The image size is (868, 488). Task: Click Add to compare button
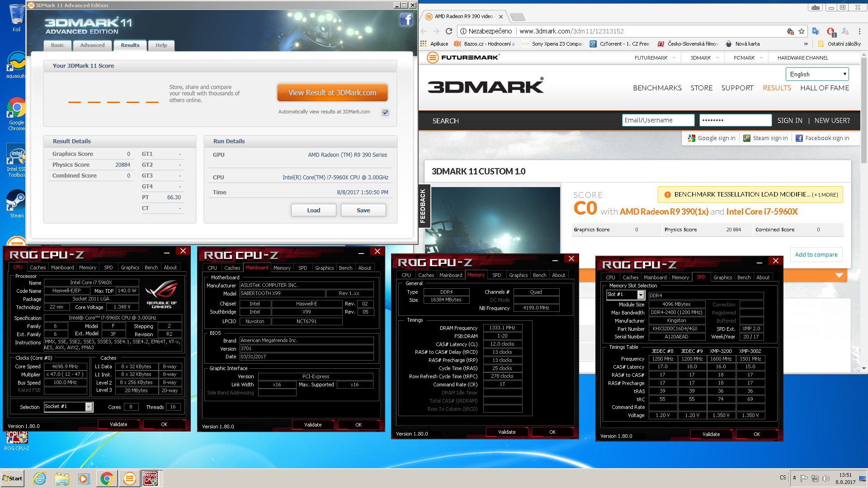click(816, 254)
